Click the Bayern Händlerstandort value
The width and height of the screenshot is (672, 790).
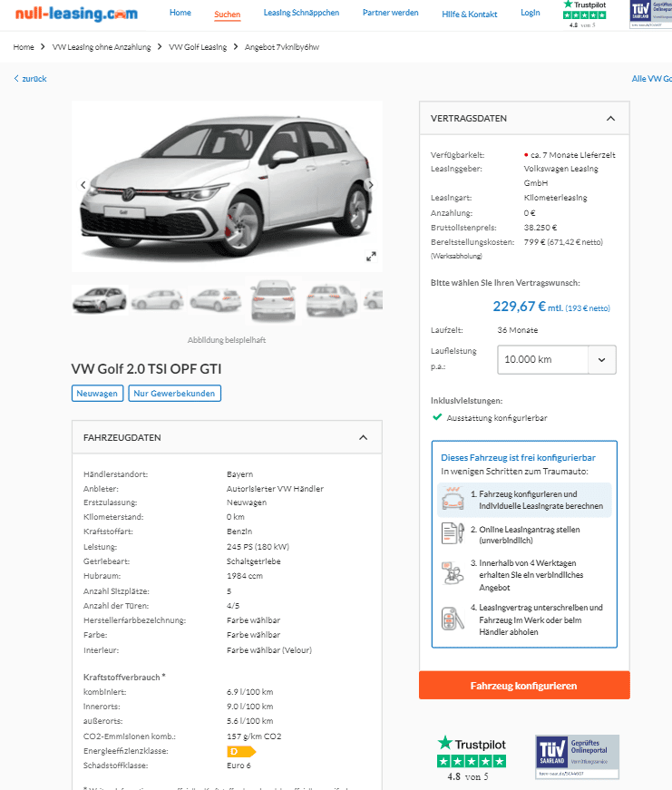tap(239, 474)
